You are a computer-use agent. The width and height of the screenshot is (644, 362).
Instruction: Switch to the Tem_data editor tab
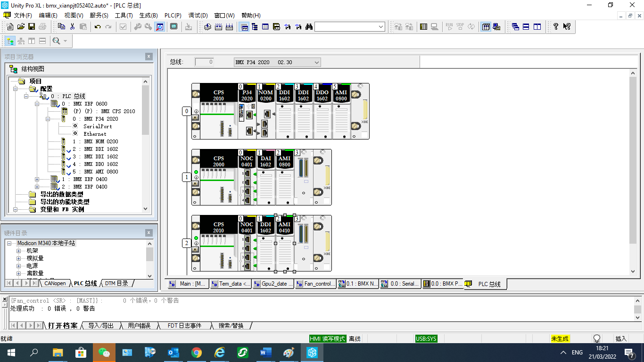pyautogui.click(x=231, y=284)
